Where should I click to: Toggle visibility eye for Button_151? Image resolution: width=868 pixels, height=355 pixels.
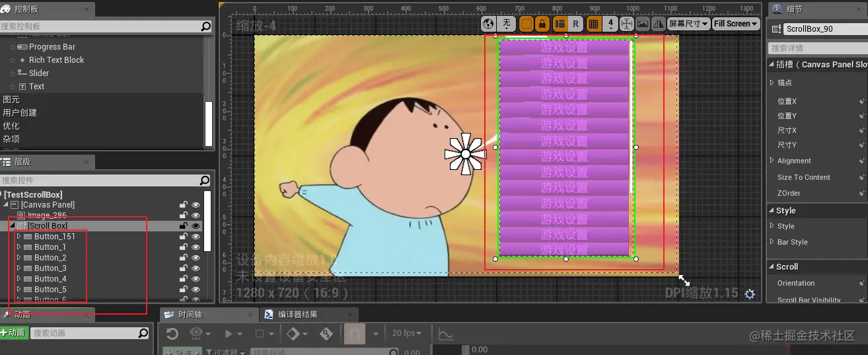(196, 237)
